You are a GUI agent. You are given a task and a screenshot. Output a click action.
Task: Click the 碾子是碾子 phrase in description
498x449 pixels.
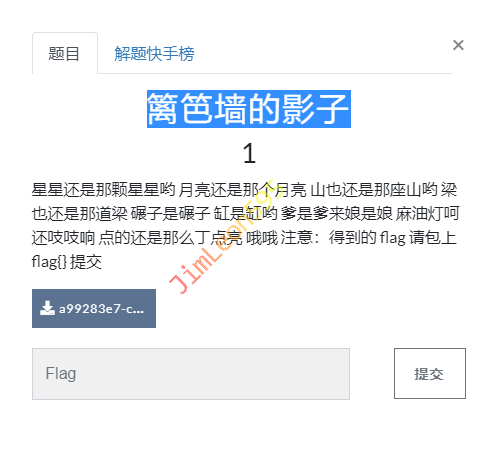[x=170, y=214]
